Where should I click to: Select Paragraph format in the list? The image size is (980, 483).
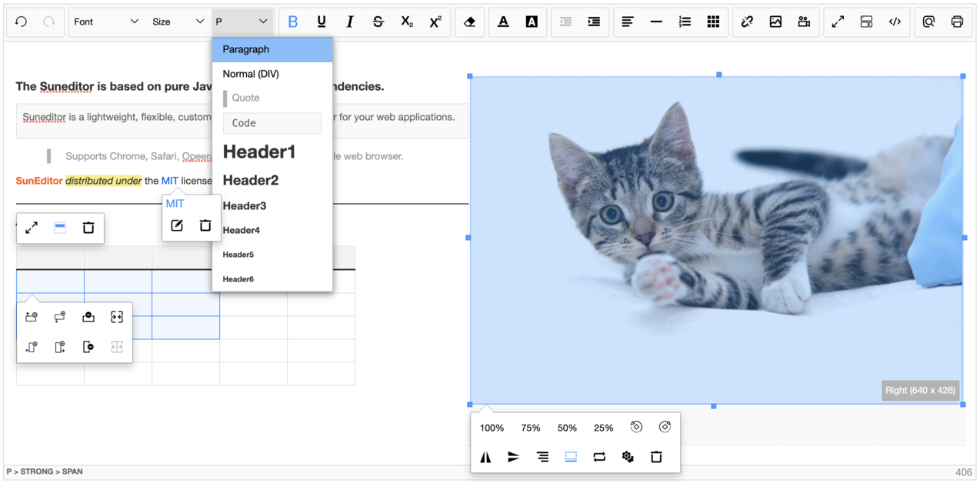(x=272, y=49)
